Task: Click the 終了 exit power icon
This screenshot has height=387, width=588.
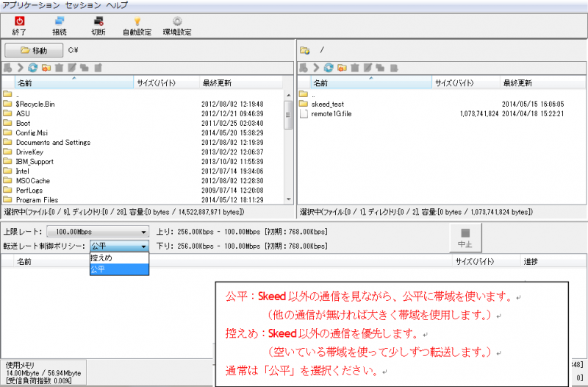Action: point(20,21)
